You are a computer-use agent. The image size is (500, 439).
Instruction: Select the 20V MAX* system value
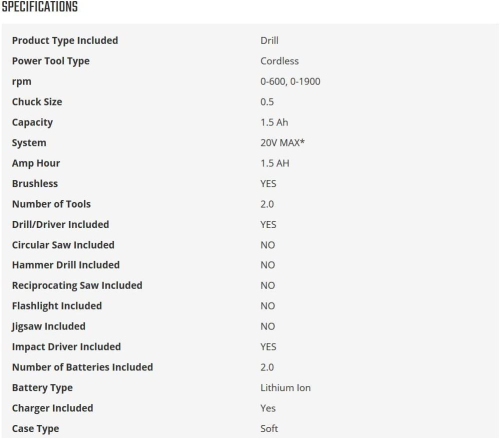coord(282,143)
